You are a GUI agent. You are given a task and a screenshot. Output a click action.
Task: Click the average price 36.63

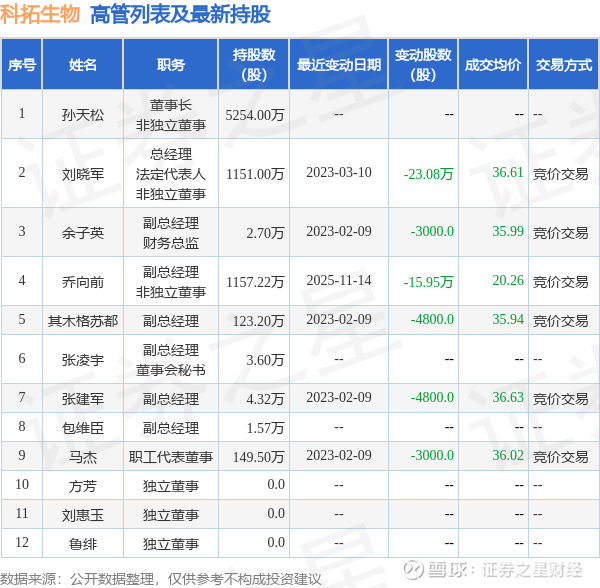508,397
